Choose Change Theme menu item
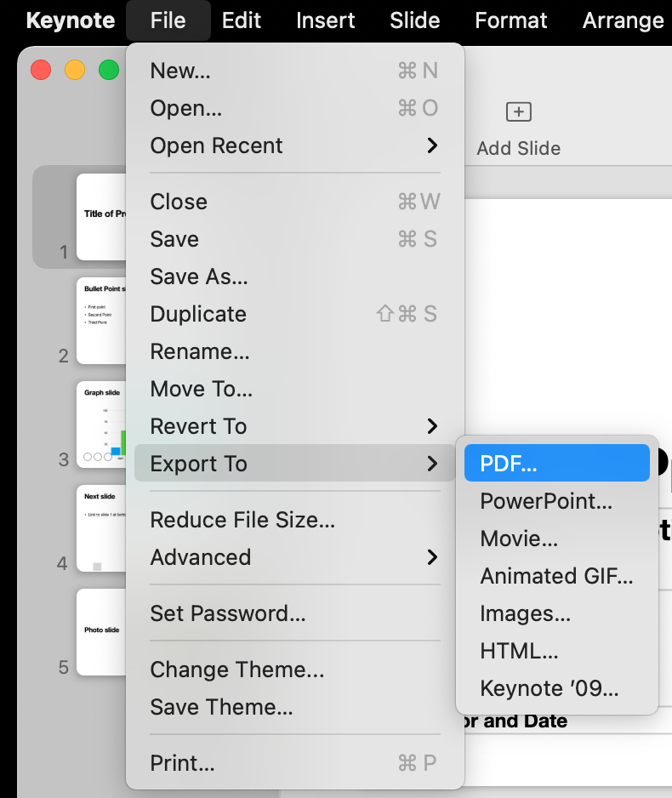This screenshot has width=672, height=798. (x=237, y=670)
